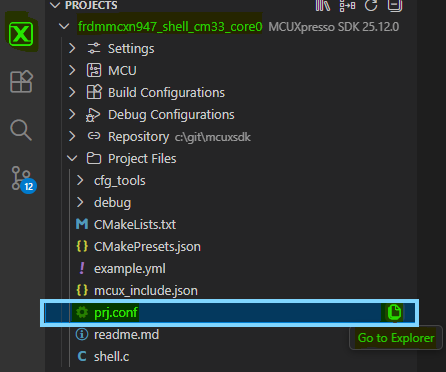Refresh the Projects view
The height and width of the screenshot is (372, 446).
click(371, 5)
